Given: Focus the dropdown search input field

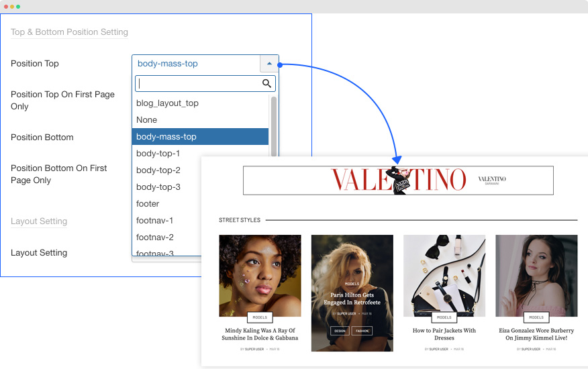Looking at the screenshot, I should click(x=205, y=84).
